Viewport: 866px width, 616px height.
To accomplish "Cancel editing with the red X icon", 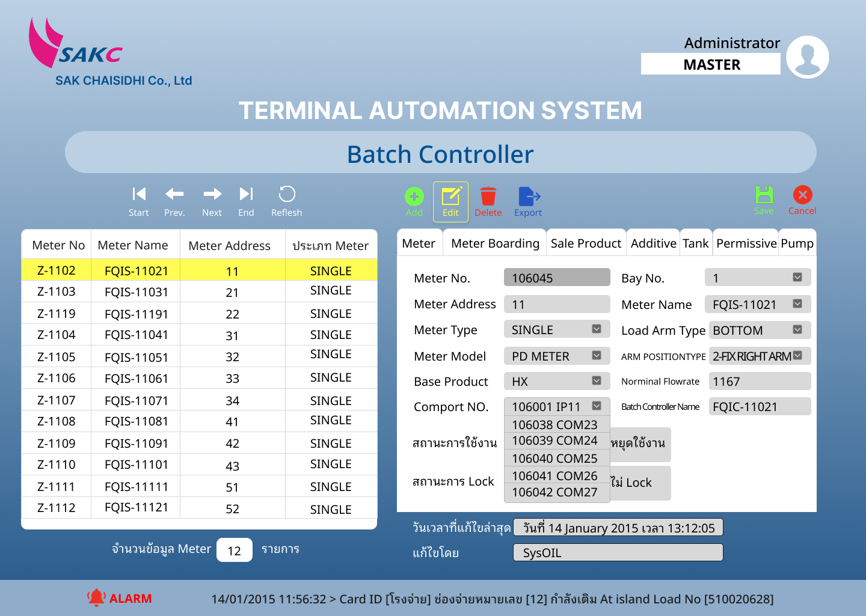I will click(803, 195).
